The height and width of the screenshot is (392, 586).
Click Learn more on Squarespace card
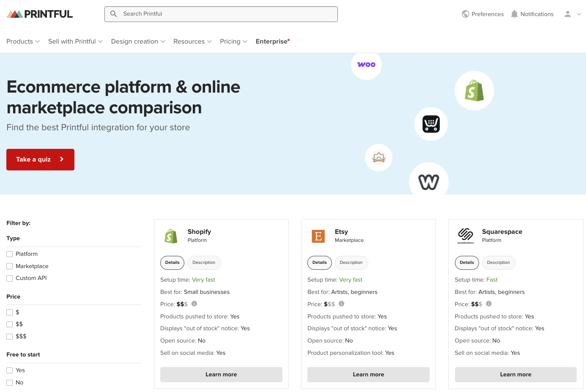[x=515, y=375]
